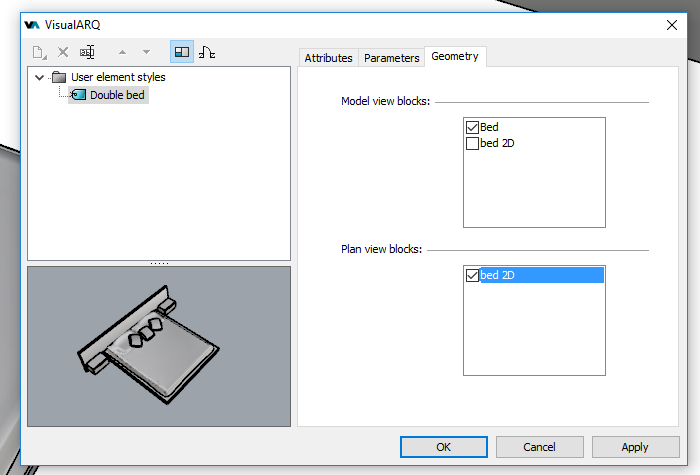
Task: Click the User element styles folder icon
Action: 59,77
